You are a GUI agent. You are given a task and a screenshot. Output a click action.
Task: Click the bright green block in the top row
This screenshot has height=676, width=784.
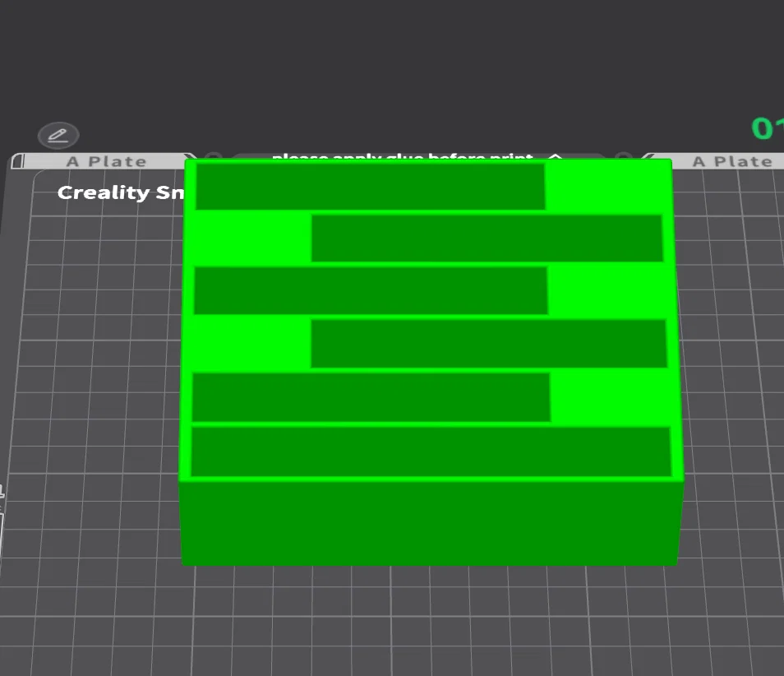pos(607,187)
